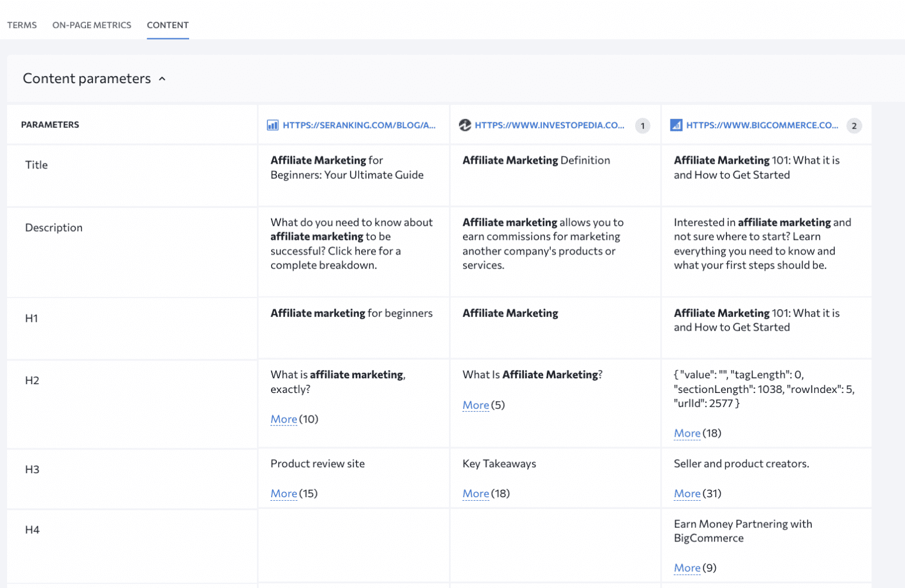This screenshot has width=905, height=588.
Task: Click the "1" badge beside the Investopedia URL
Action: click(642, 125)
